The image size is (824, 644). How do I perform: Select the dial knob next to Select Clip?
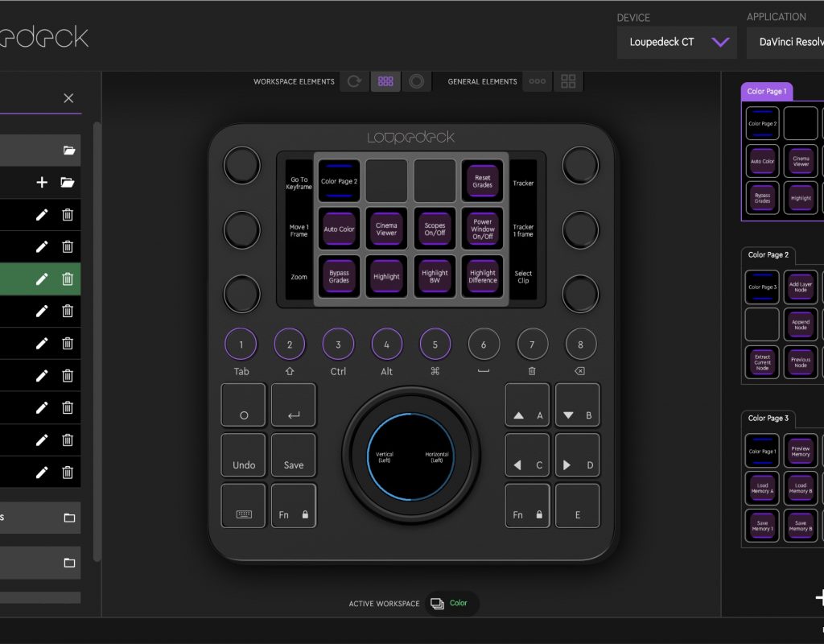[580, 293]
